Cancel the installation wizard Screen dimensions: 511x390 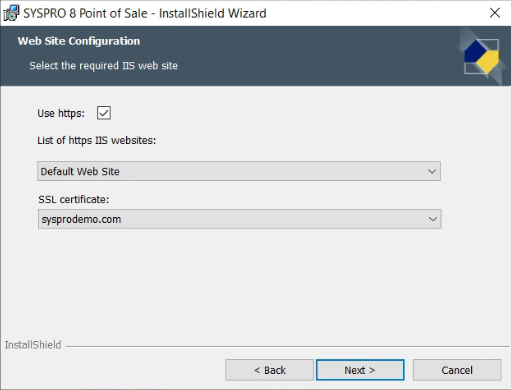tap(457, 370)
